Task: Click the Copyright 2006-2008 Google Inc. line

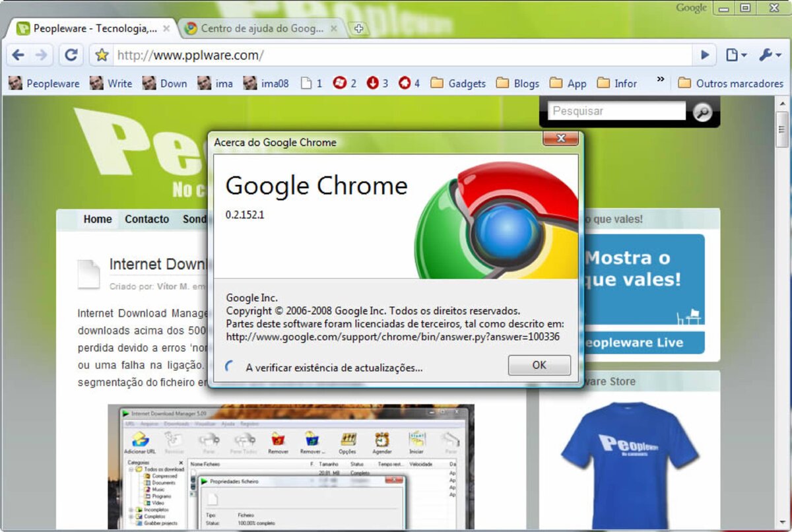Action: tap(373, 310)
